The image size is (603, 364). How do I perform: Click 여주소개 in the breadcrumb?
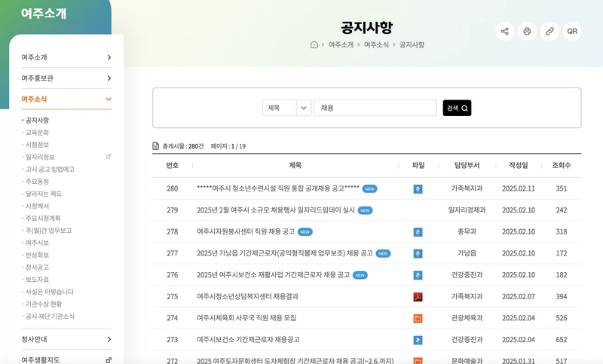pyautogui.click(x=341, y=44)
